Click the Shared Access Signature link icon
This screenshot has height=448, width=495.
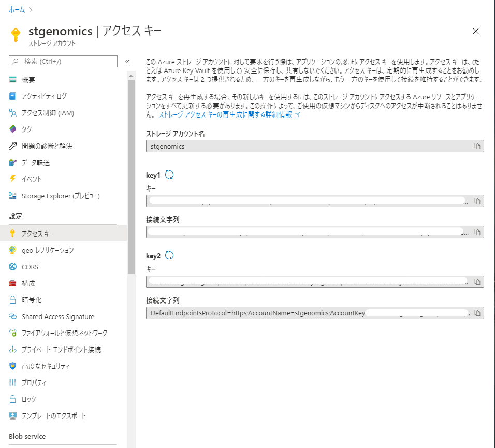pyautogui.click(x=12, y=316)
